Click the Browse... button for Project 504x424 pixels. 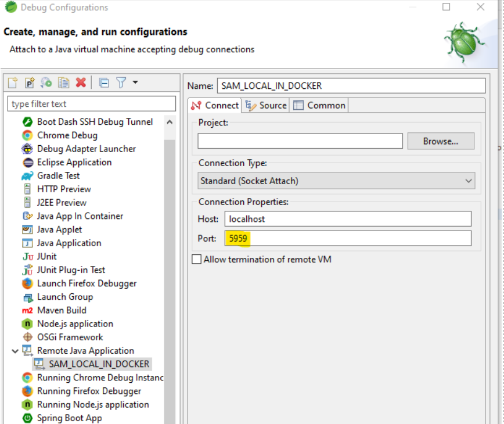click(441, 141)
